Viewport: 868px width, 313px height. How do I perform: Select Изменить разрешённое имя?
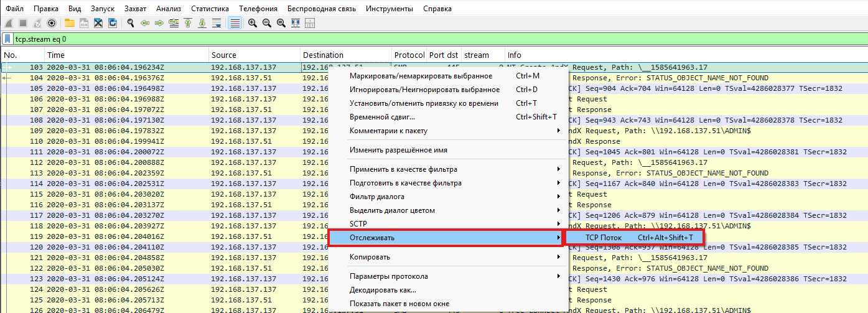pyautogui.click(x=447, y=150)
